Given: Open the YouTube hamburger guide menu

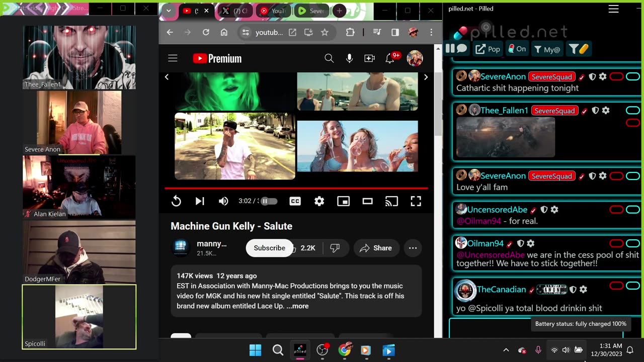Looking at the screenshot, I should (x=173, y=58).
